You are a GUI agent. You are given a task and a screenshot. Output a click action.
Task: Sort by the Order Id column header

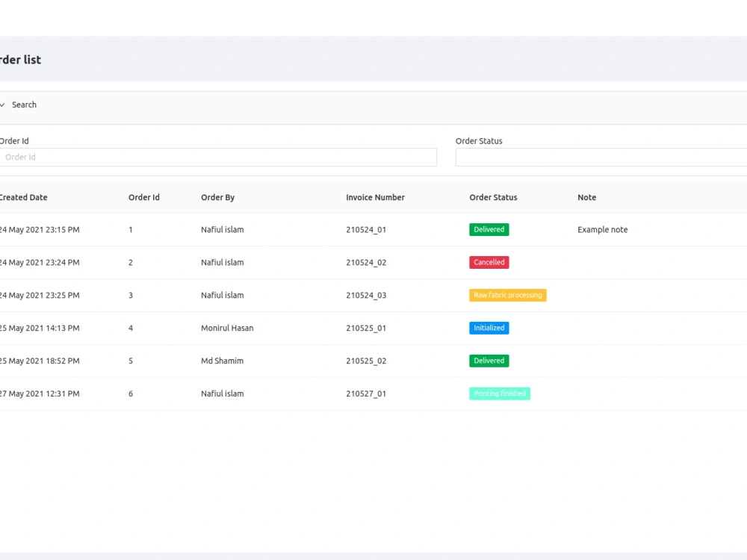[143, 197]
